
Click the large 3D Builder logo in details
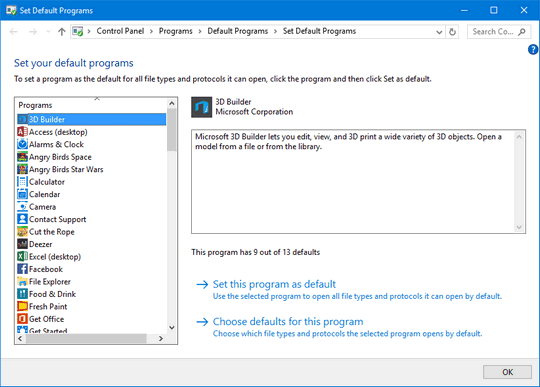coord(201,107)
